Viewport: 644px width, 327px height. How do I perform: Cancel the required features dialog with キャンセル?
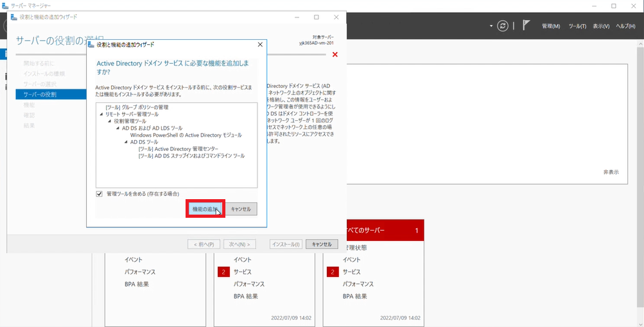click(x=241, y=209)
